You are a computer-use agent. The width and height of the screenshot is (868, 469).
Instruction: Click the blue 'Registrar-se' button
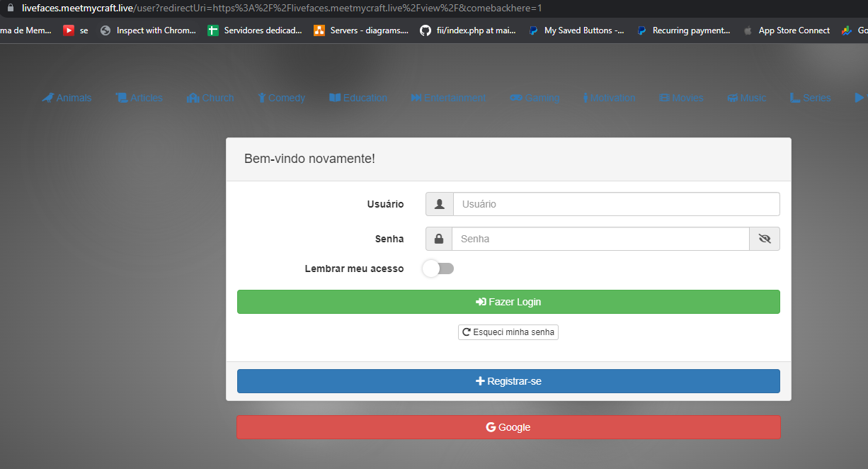point(508,381)
